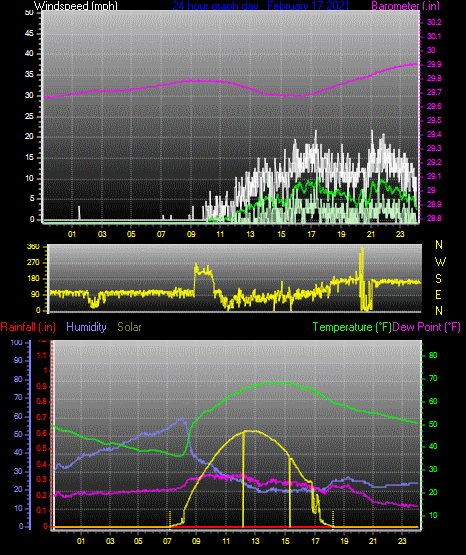The height and width of the screenshot is (555, 466).
Task: Click the W wind direction label
Action: [x=440, y=262]
